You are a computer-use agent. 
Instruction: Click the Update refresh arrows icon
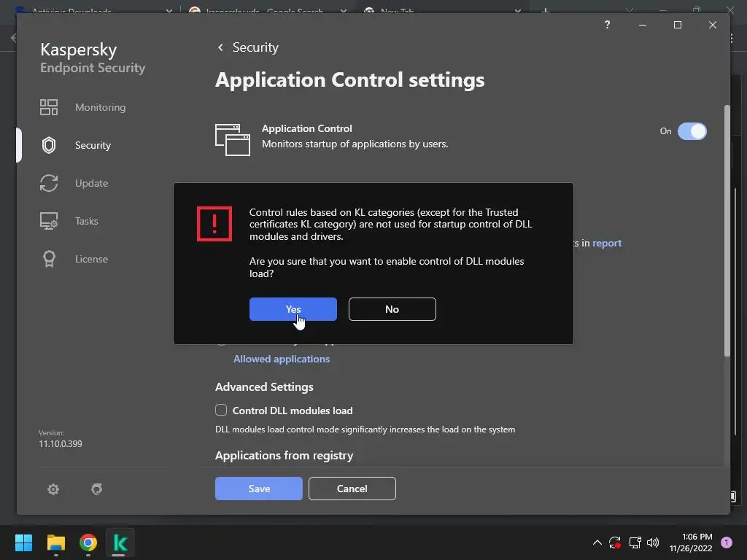pos(49,183)
